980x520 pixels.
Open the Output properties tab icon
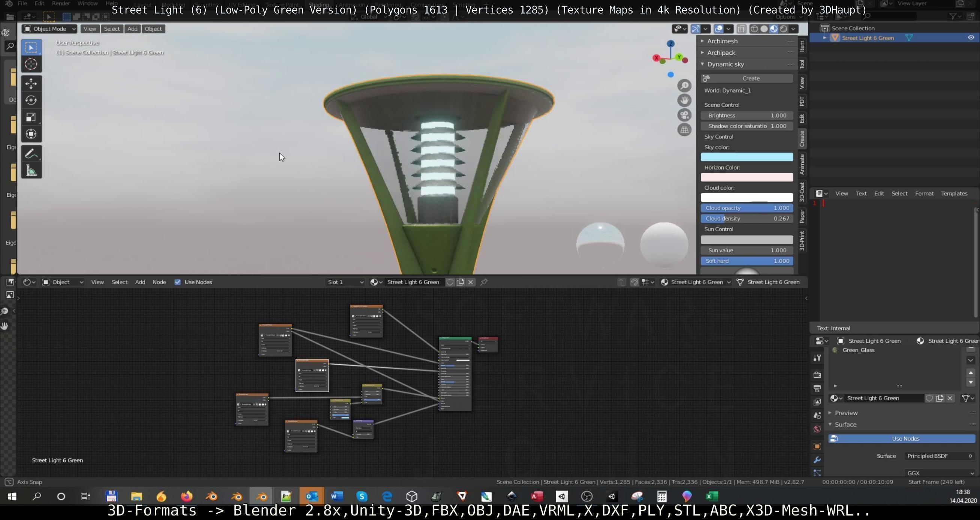point(817,388)
